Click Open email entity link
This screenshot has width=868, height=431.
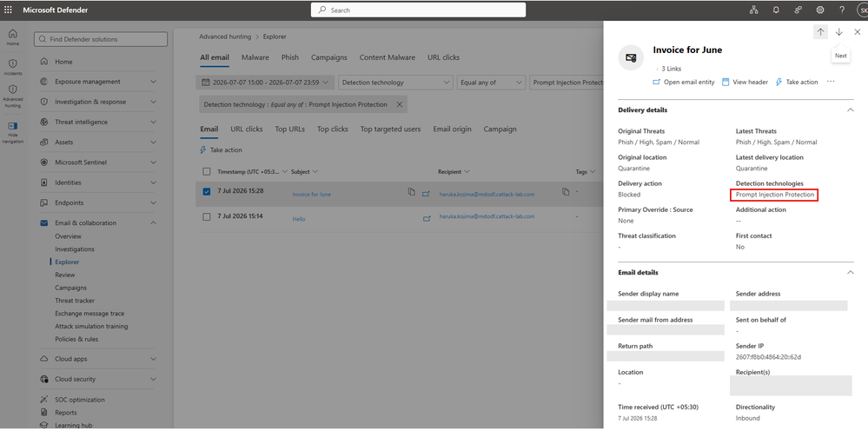[x=684, y=82]
